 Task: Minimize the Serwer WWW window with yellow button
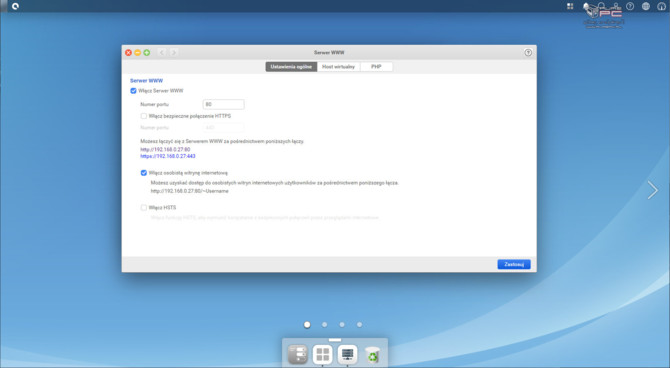point(138,53)
